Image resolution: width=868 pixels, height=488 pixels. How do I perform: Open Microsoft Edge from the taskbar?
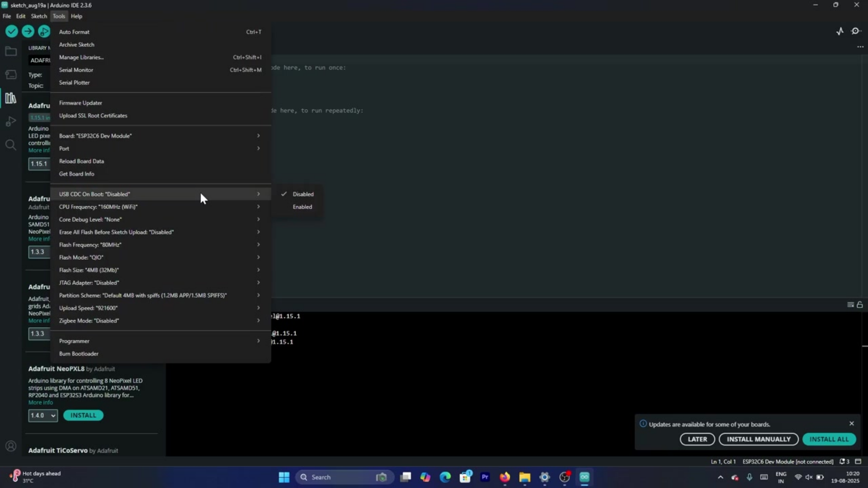point(445,477)
